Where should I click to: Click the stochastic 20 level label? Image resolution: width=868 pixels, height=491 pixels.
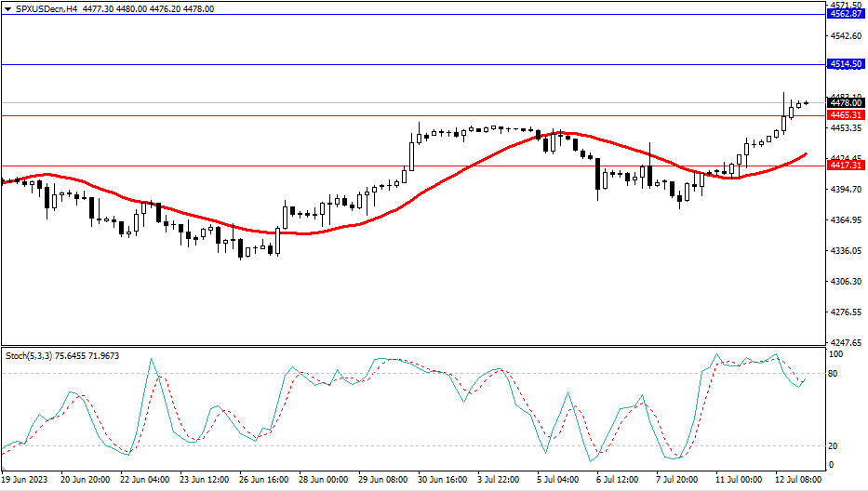[x=835, y=446]
